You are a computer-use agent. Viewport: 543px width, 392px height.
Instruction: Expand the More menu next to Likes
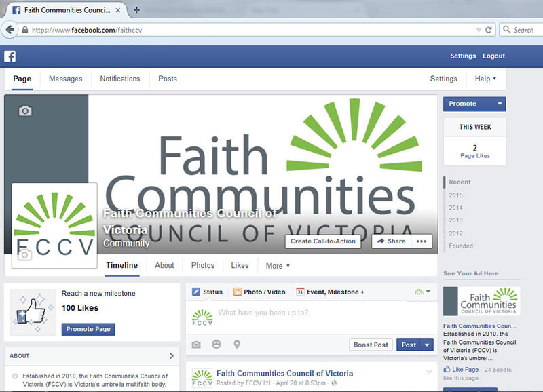point(278,266)
